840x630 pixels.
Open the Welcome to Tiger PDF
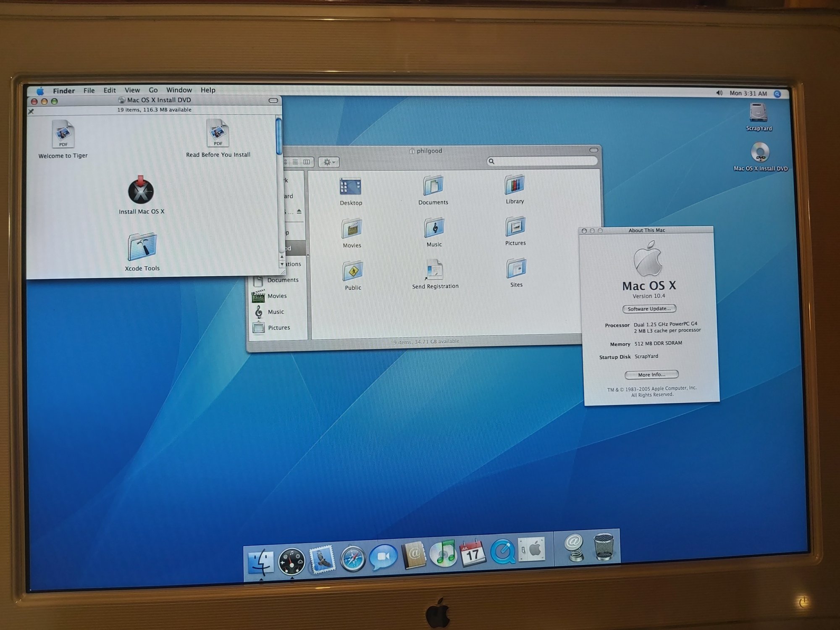click(63, 134)
